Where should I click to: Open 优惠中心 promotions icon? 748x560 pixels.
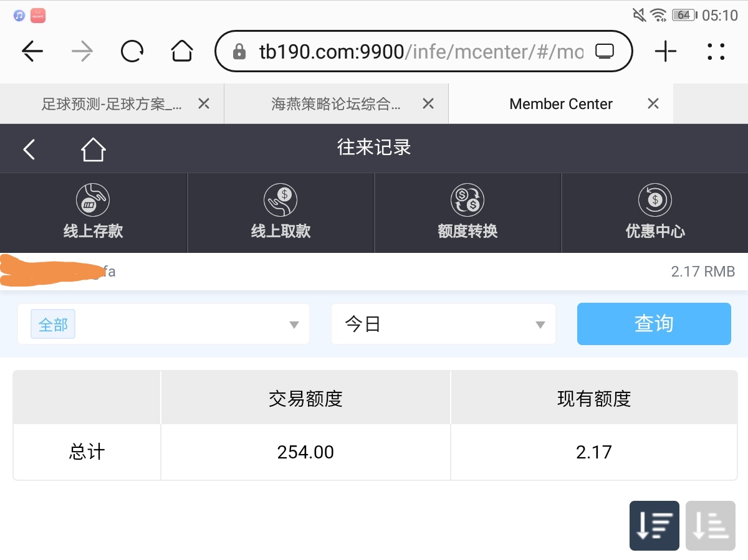point(654,201)
